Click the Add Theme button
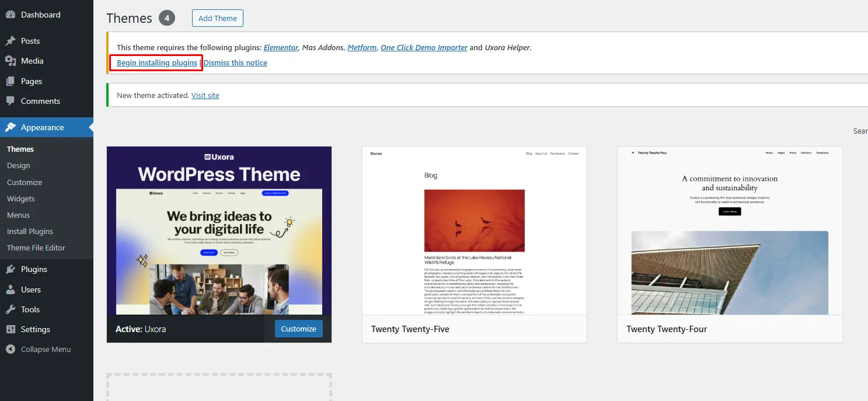 click(x=217, y=18)
